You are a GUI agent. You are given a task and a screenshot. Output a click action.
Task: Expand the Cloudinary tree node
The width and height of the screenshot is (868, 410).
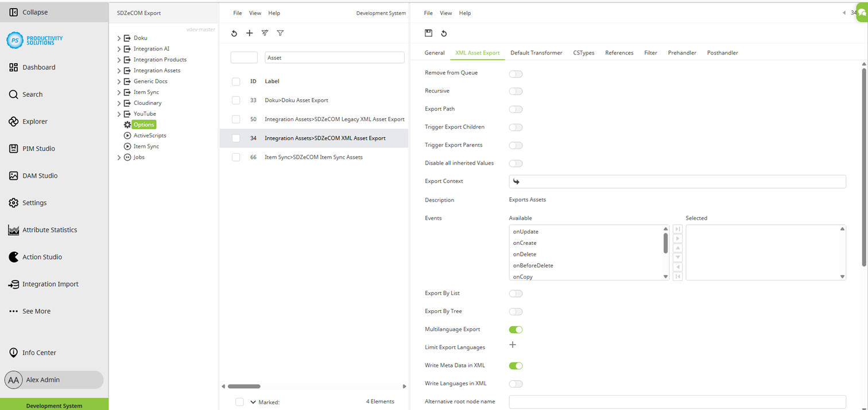[x=119, y=103]
